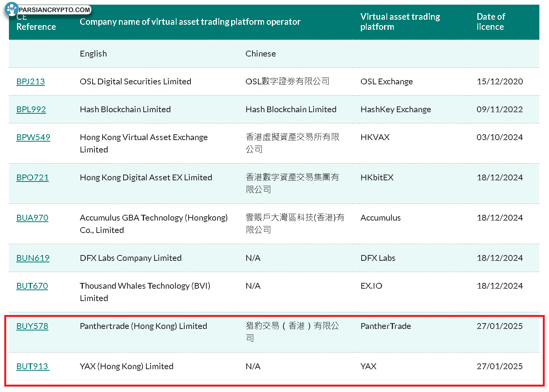This screenshot has width=549, height=392.
Task: Click the Virtual asset trading platform header
Action: click(x=400, y=22)
